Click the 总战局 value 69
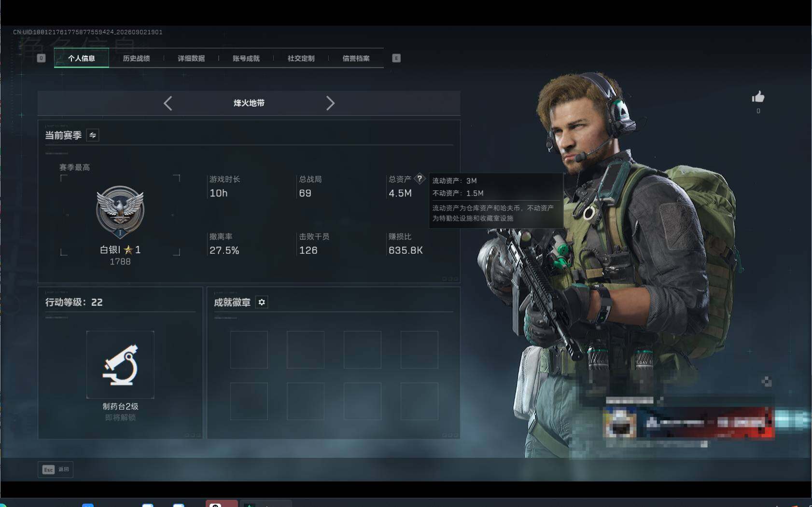Image resolution: width=812 pixels, height=507 pixels. point(305,193)
